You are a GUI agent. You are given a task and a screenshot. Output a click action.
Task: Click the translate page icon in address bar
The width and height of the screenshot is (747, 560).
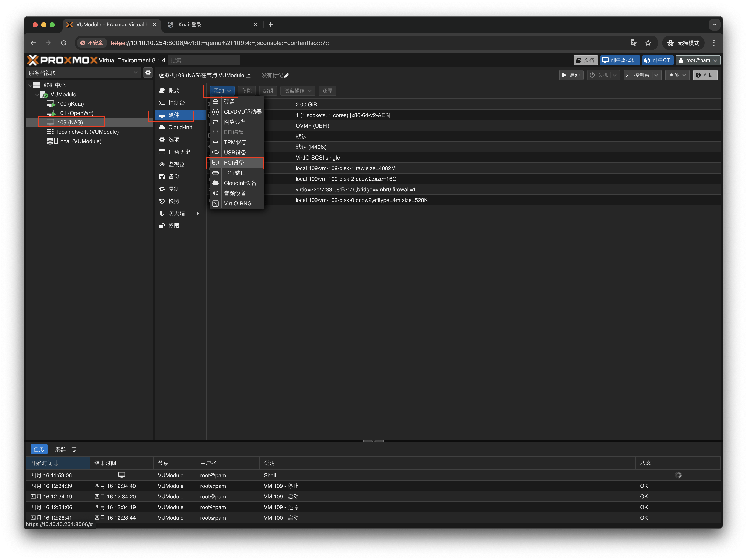click(x=634, y=43)
